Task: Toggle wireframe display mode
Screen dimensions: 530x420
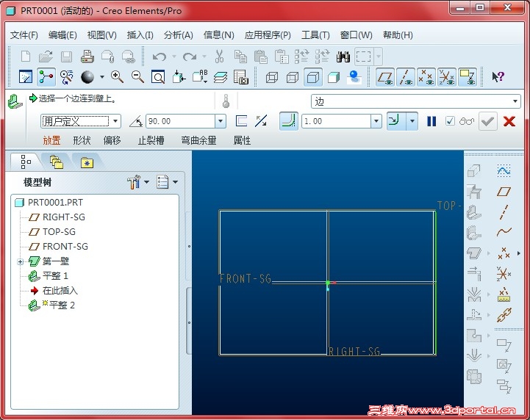Action: [x=271, y=77]
